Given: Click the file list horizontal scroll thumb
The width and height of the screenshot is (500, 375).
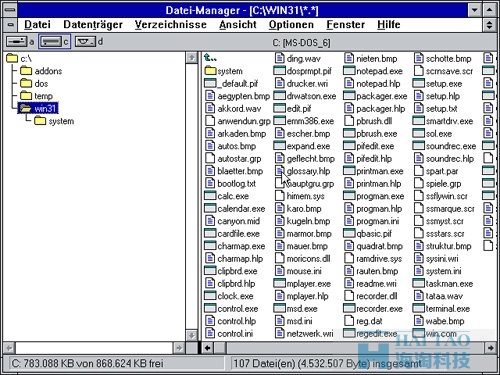Looking at the screenshot, I should 220,348.
